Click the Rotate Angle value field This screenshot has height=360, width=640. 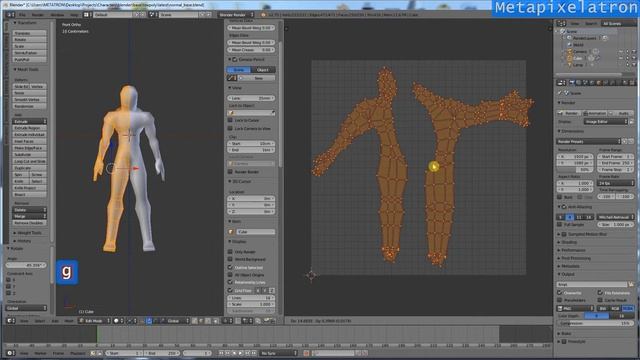coord(26,265)
